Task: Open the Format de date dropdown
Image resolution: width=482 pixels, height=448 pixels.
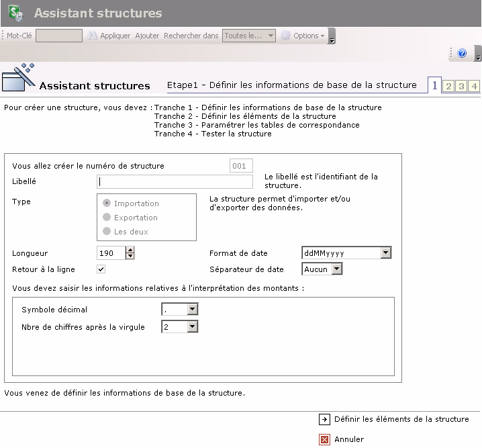Action: [x=385, y=253]
